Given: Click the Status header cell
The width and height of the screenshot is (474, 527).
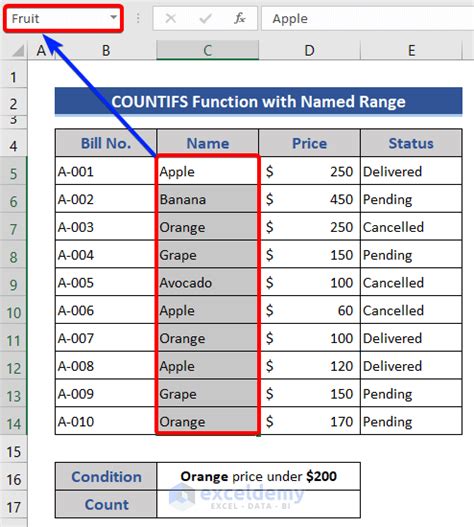Looking at the screenshot, I should click(411, 143).
